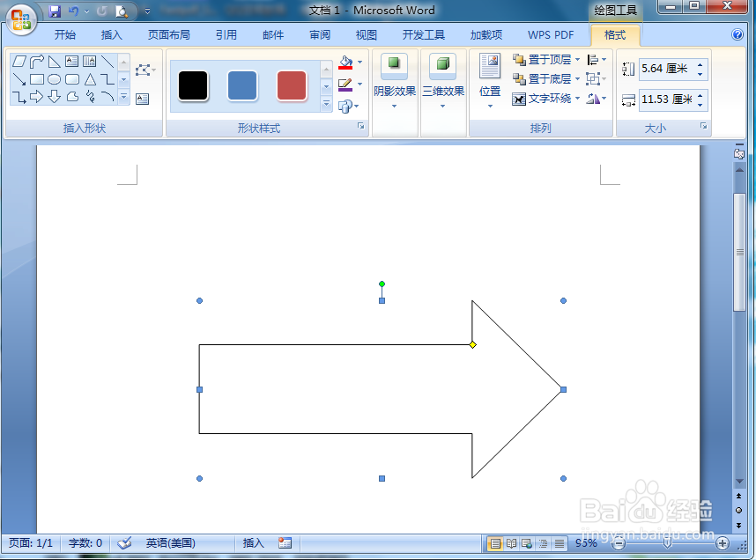Open the shape fill color dropdown arrow
This screenshot has height=560, width=756.
click(360, 63)
